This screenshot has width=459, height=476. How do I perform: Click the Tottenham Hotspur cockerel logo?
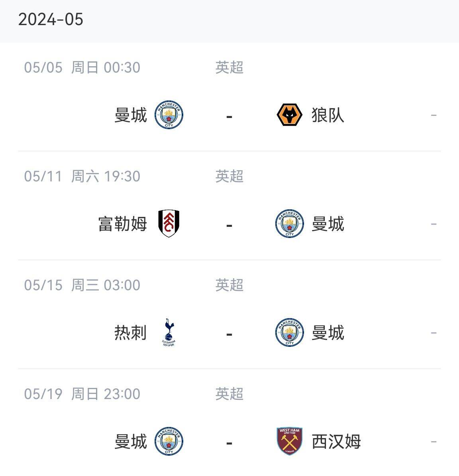(x=169, y=332)
